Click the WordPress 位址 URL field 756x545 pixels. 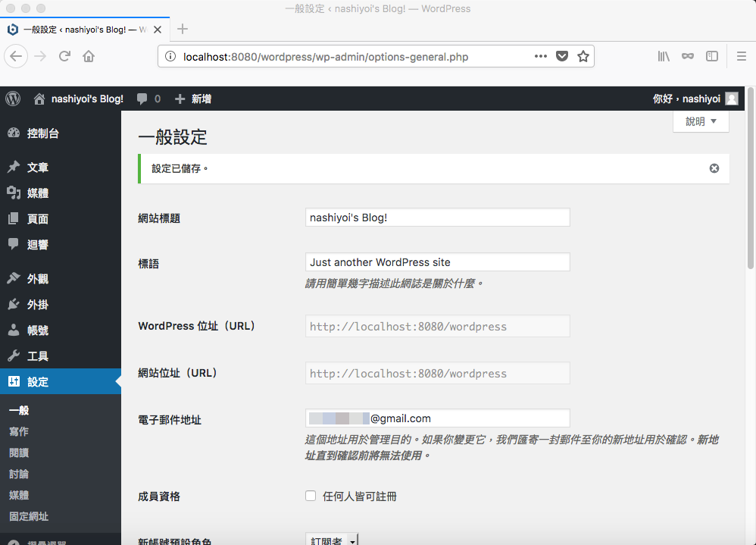click(x=438, y=327)
